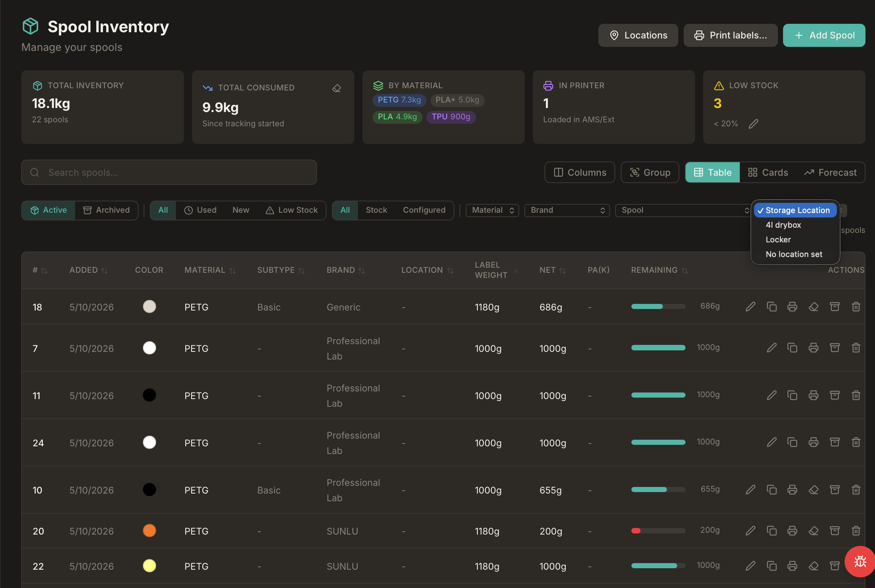Filter by Low Stock spools
This screenshot has height=588, width=875.
pos(292,211)
